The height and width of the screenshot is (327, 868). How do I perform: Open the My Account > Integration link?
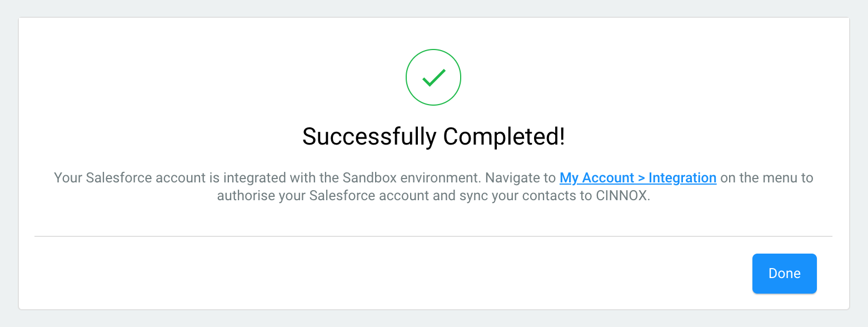pos(637,178)
